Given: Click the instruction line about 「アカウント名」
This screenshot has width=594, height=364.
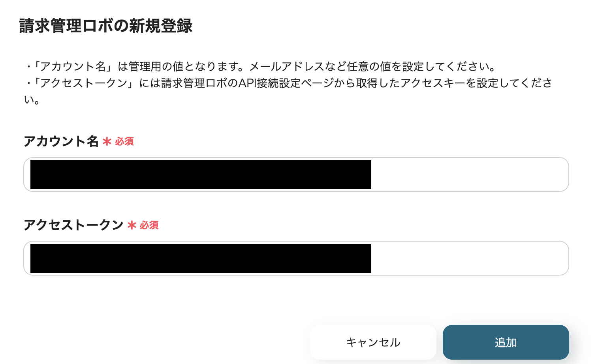Looking at the screenshot, I should [261, 66].
